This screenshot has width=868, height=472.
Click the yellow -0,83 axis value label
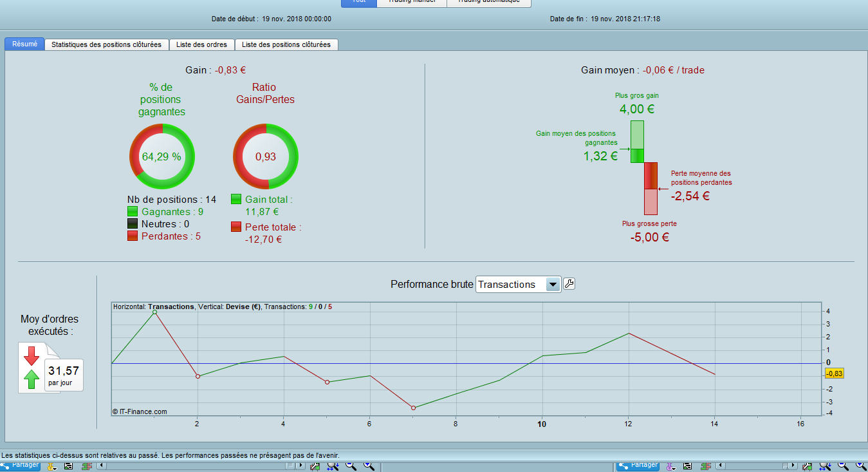[833, 373]
